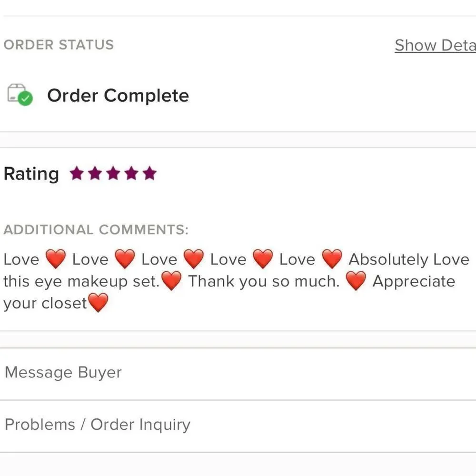The height and width of the screenshot is (476, 476).
Task: Open Message Buyer option
Action: pos(238,374)
